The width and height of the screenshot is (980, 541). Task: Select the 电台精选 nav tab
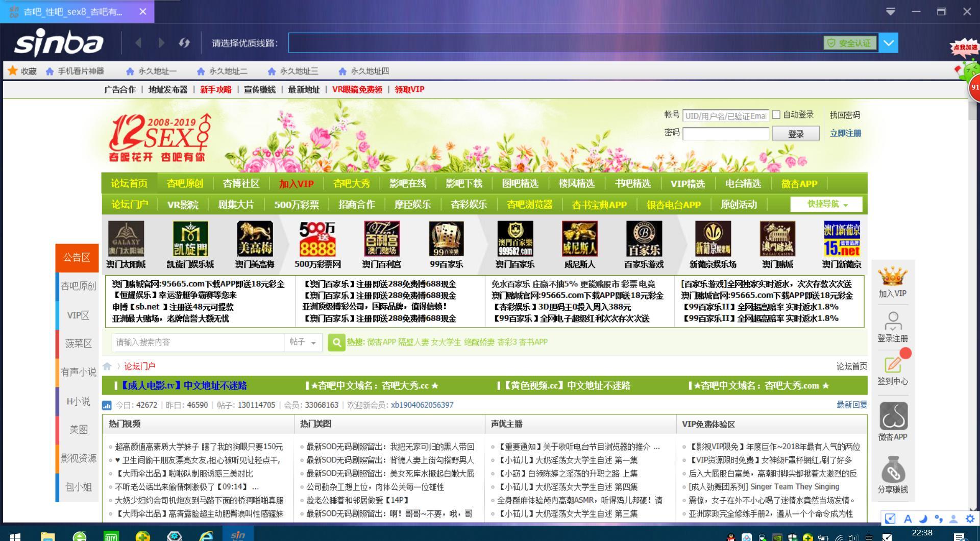pos(743,183)
